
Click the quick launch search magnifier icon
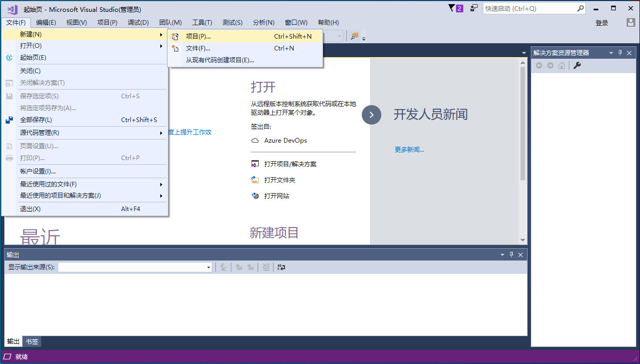[x=580, y=8]
